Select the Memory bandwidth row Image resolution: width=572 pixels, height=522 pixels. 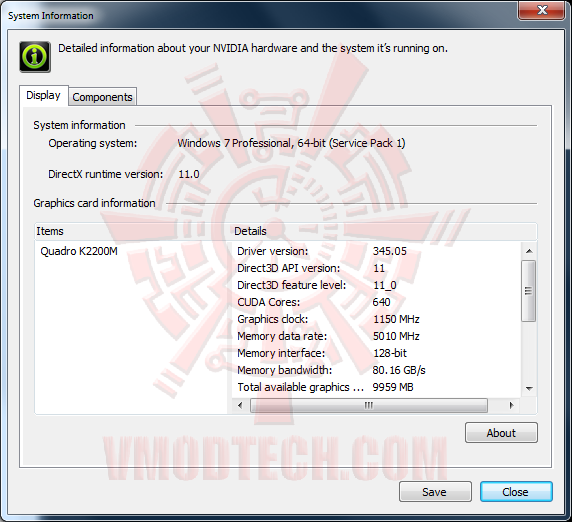[376, 370]
